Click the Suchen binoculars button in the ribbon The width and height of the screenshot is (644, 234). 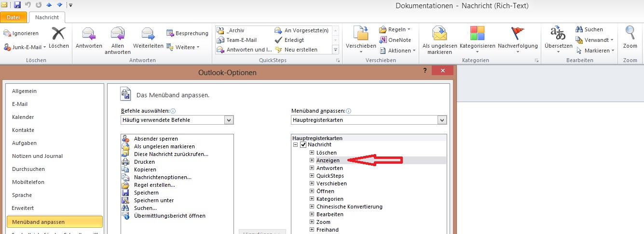[589, 29]
